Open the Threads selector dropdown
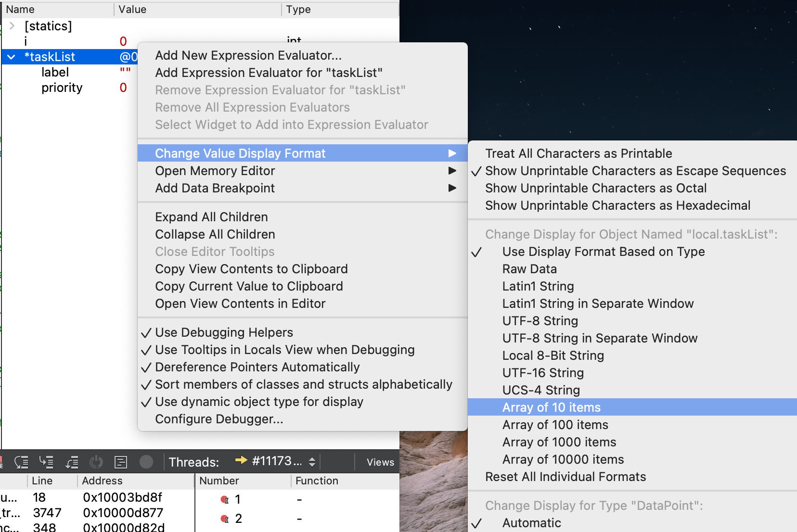The height and width of the screenshot is (532, 797). point(313,461)
